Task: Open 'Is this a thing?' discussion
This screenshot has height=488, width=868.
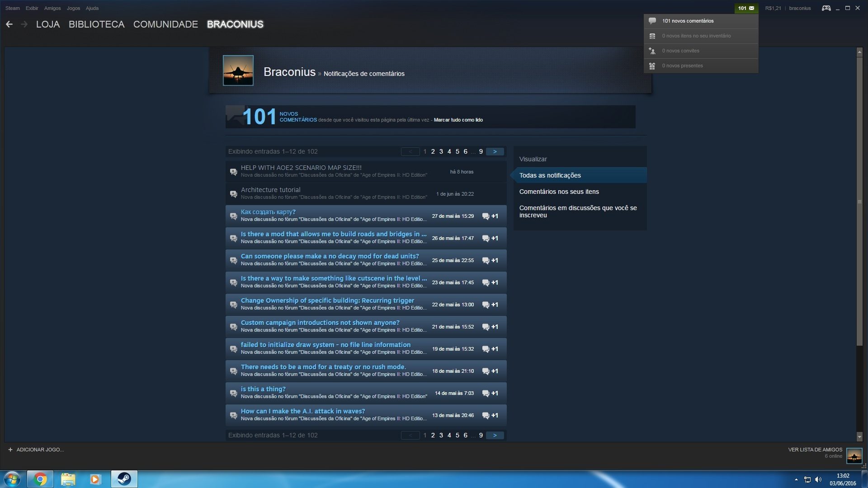Action: tap(263, 389)
